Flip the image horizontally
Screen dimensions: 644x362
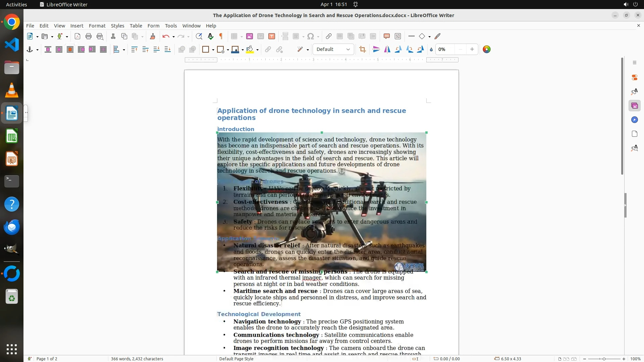coord(387,50)
